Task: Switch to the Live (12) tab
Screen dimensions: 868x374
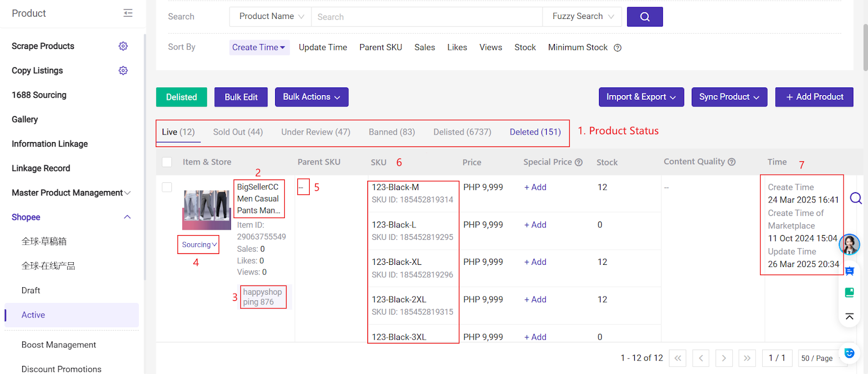Action: (x=178, y=132)
